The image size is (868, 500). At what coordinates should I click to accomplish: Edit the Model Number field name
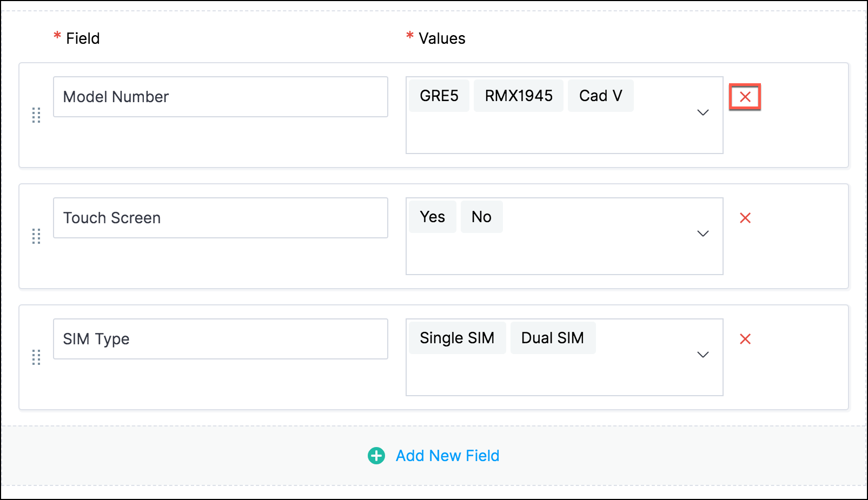point(220,97)
